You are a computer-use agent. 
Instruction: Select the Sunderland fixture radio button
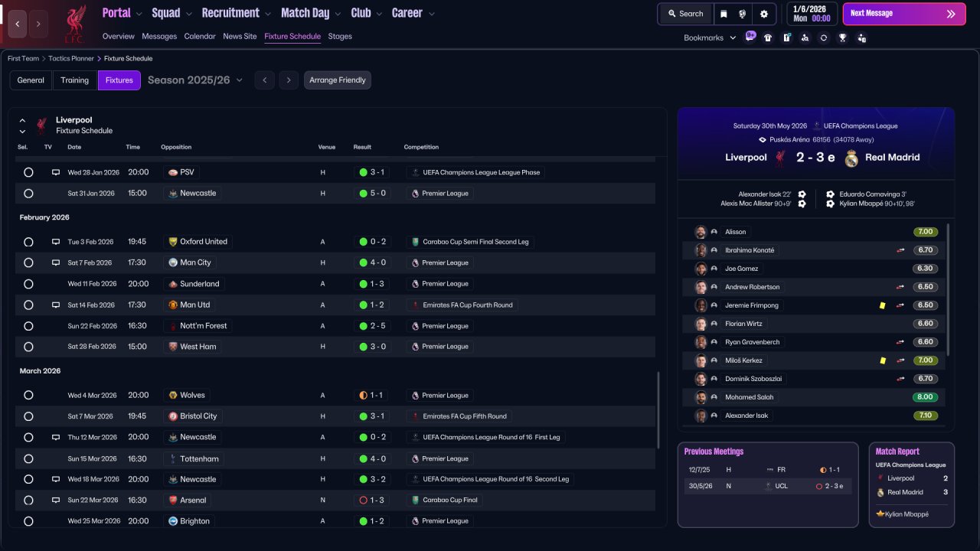click(28, 284)
